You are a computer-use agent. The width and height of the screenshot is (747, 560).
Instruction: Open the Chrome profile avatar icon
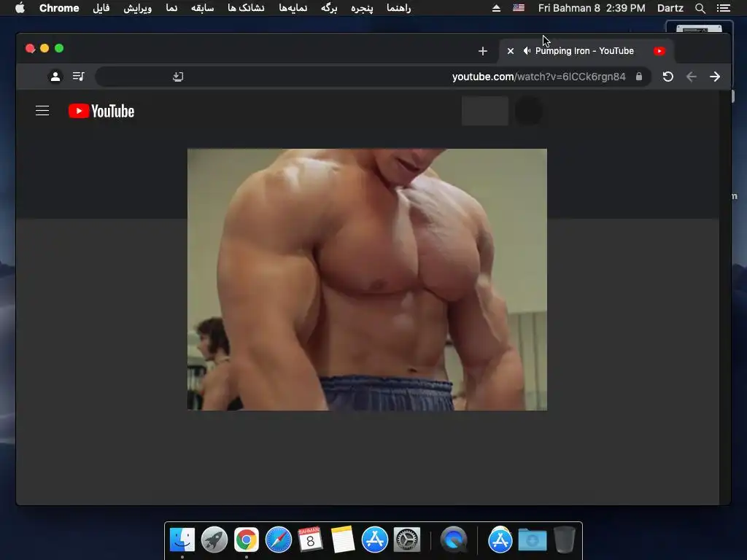point(55,76)
